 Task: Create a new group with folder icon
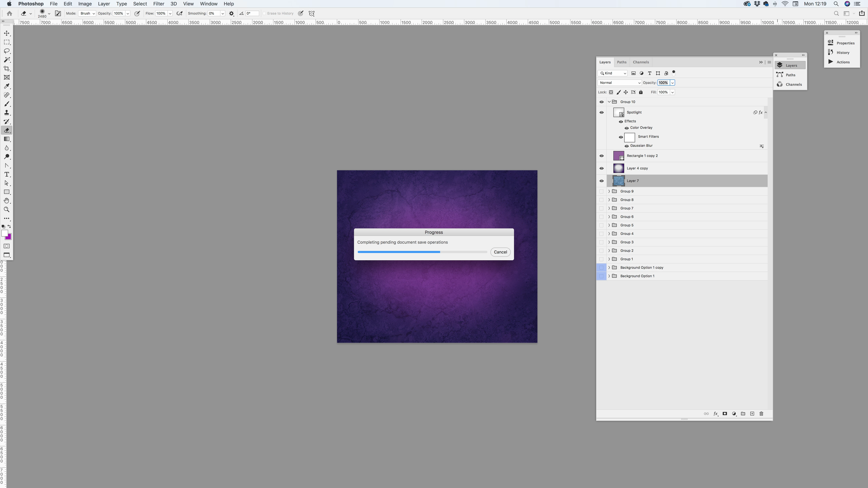coord(743,414)
